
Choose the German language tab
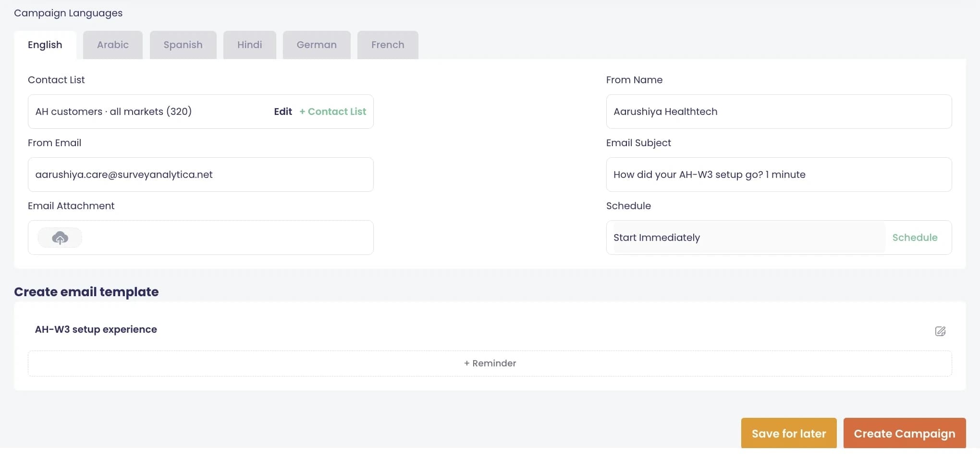[x=317, y=45]
